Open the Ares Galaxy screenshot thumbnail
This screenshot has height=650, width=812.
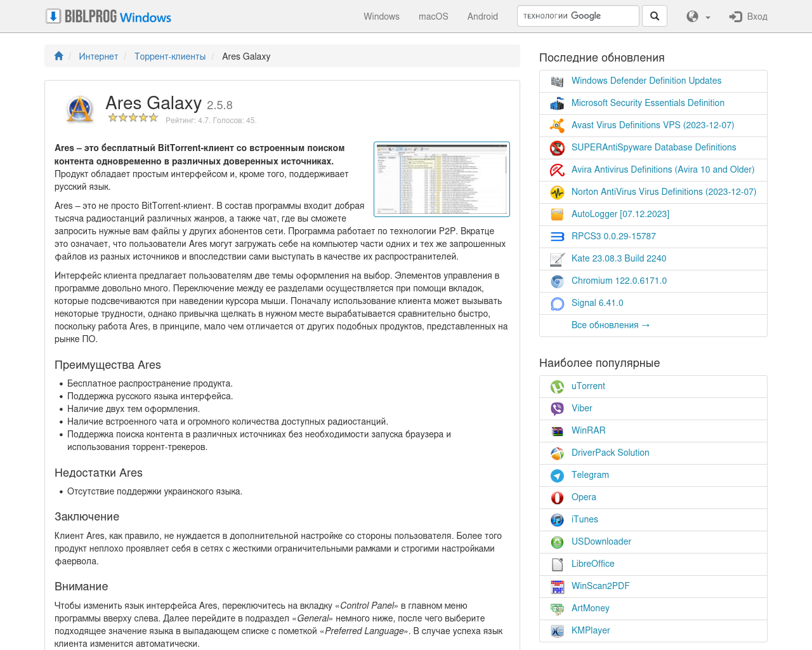(442, 179)
